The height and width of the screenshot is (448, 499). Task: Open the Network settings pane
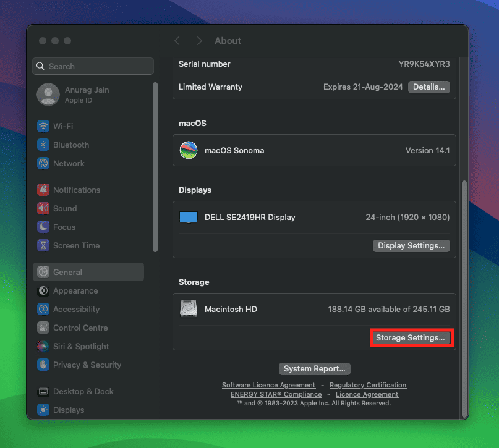(69, 163)
